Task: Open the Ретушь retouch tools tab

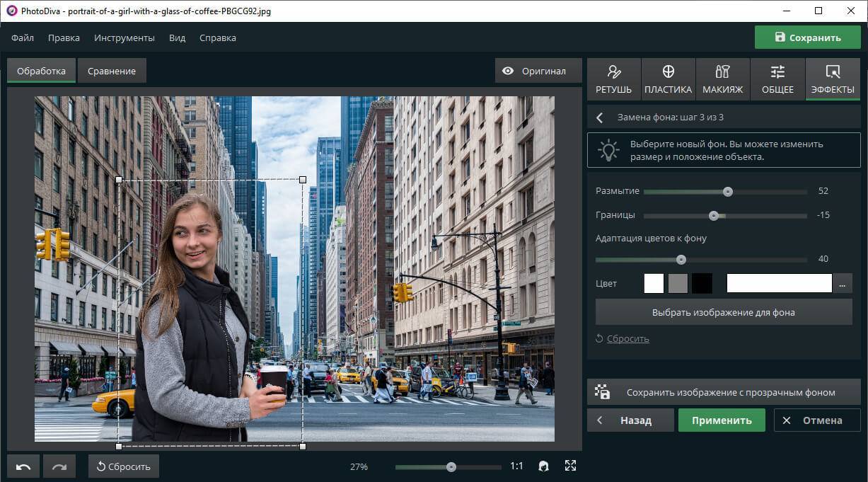Action: pos(613,79)
